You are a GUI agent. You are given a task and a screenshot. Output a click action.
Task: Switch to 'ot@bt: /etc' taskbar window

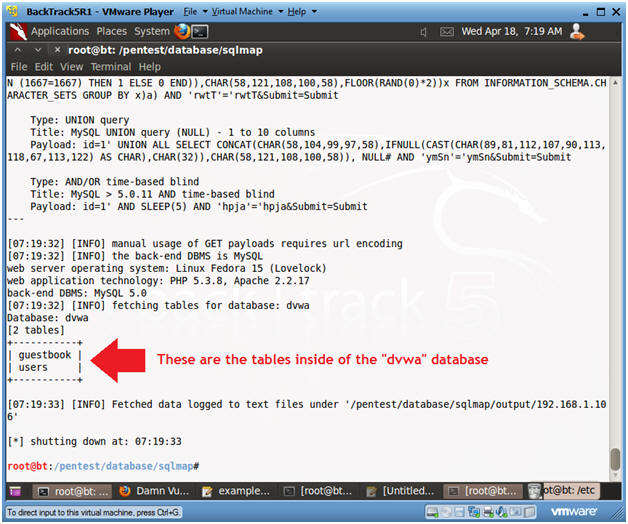(x=570, y=490)
